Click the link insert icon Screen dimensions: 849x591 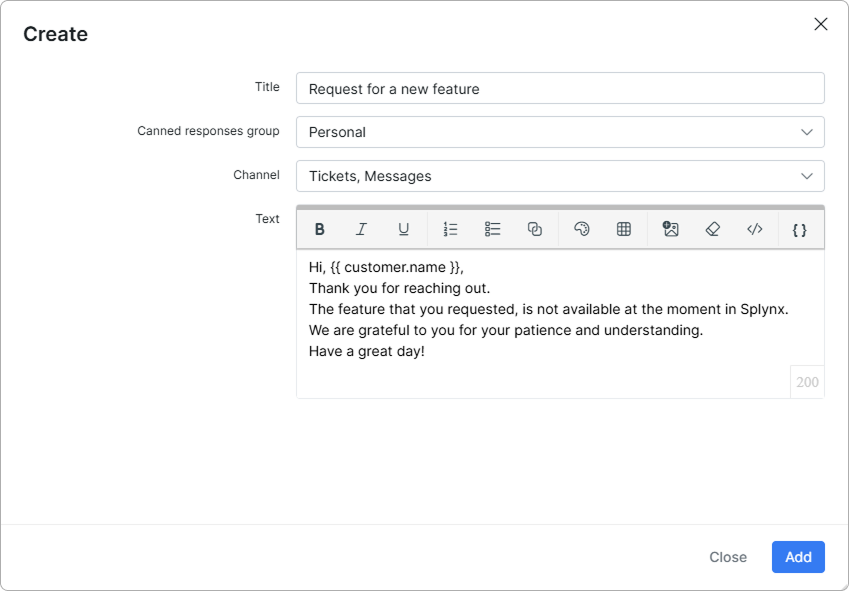point(535,229)
